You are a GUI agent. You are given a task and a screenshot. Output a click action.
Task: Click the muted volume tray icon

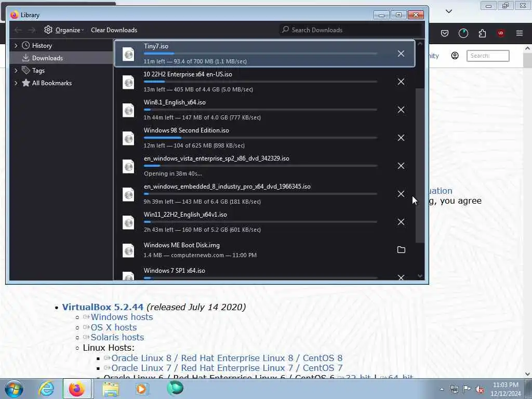[480, 390]
